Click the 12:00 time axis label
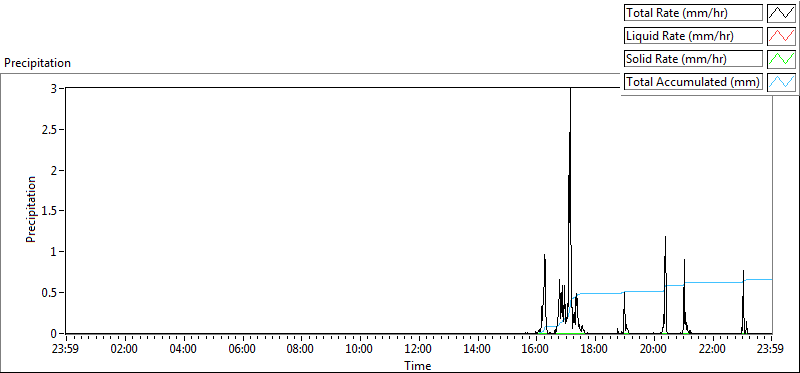The height and width of the screenshot is (373, 800). pyautogui.click(x=419, y=350)
